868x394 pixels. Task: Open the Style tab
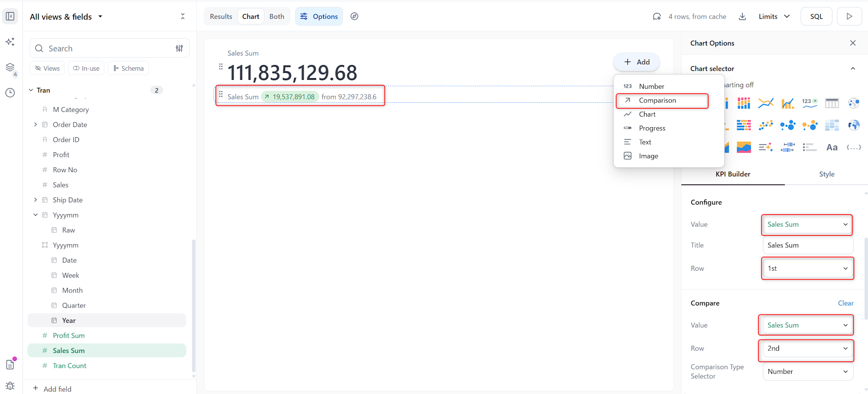[x=826, y=174]
